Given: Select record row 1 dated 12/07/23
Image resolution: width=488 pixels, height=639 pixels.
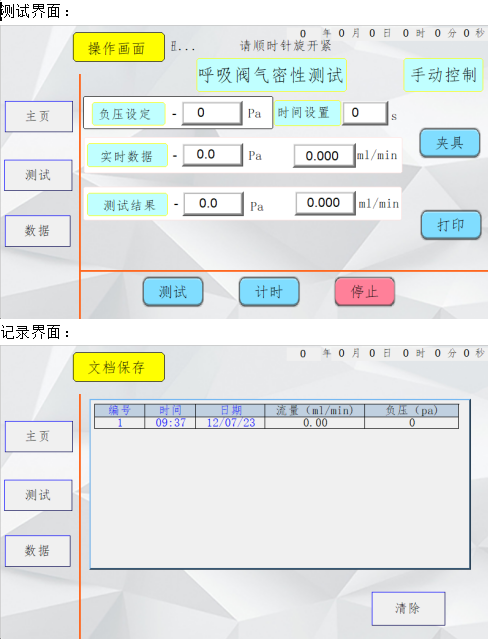Looking at the screenshot, I should pos(276,423).
